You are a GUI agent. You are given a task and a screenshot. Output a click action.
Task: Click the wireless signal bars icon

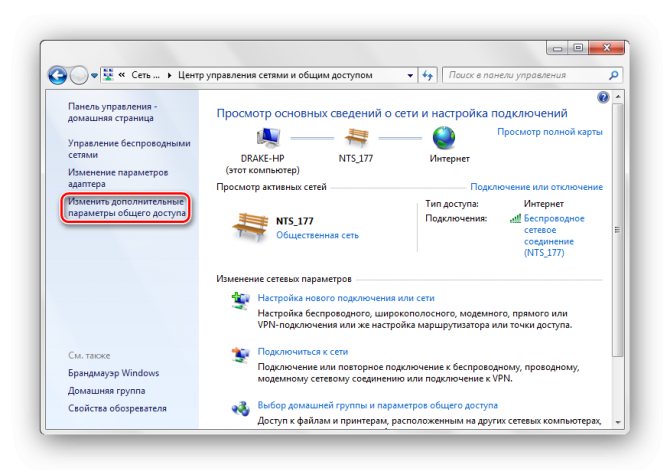point(515,218)
